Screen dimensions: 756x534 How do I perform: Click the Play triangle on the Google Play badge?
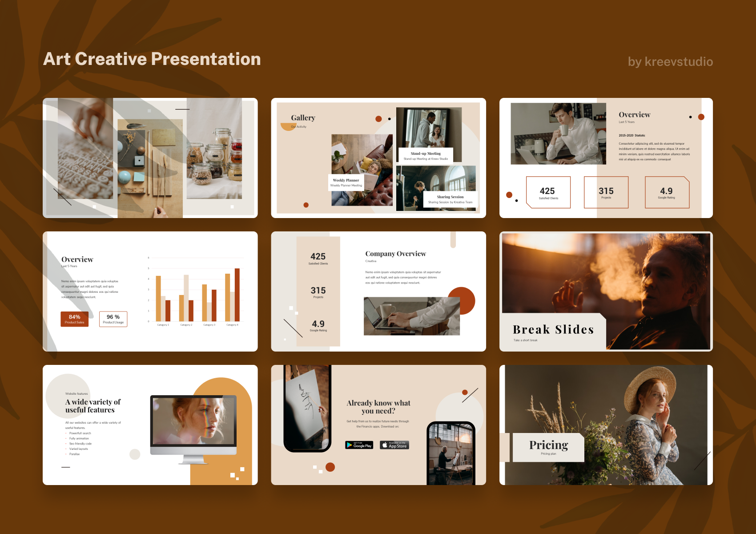(349, 445)
